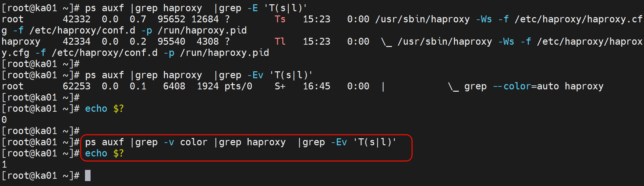Click the red Tl process state

(280, 41)
